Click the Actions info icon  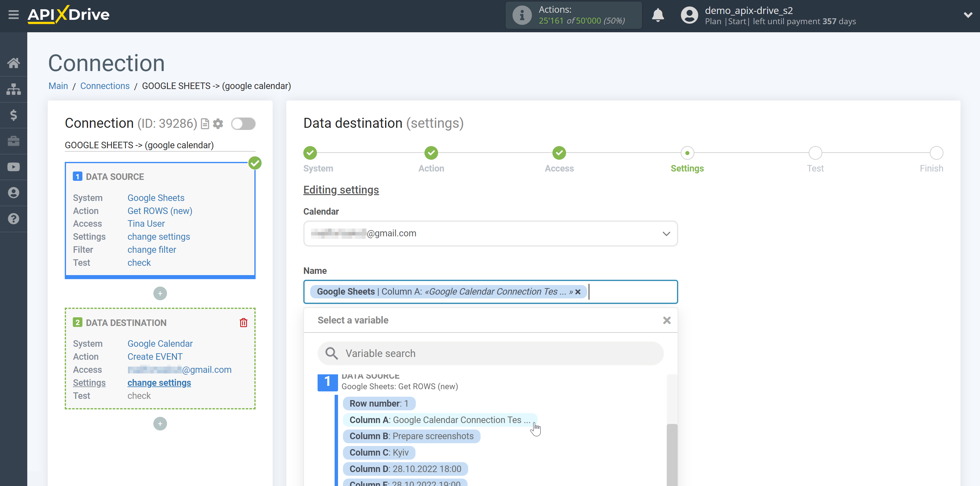(522, 15)
